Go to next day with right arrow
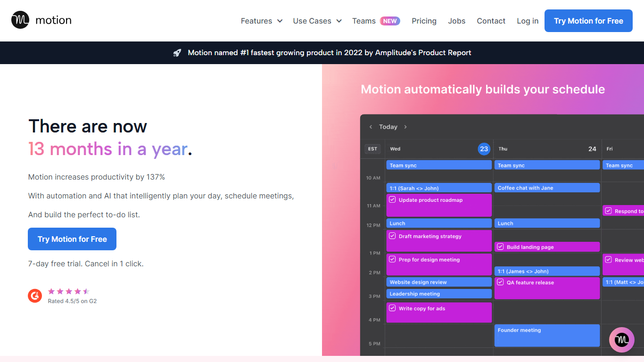Image resolution: width=644 pixels, height=362 pixels. click(405, 127)
